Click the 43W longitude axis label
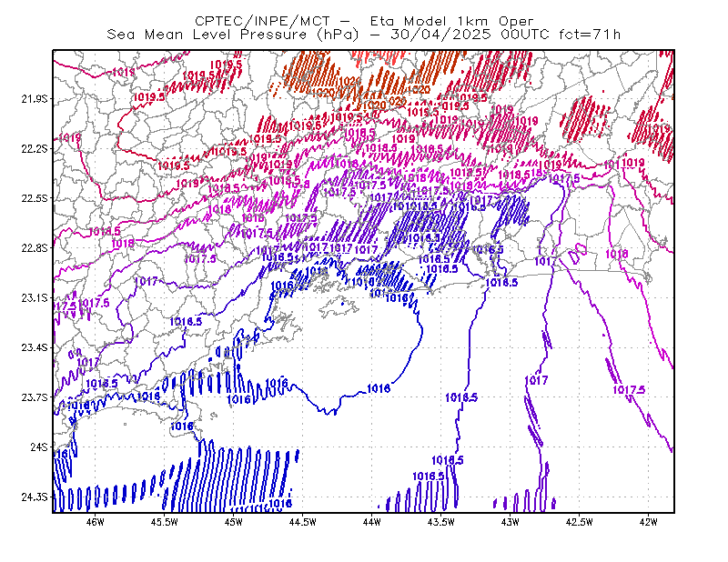The width and height of the screenshot is (728, 562). (x=511, y=522)
